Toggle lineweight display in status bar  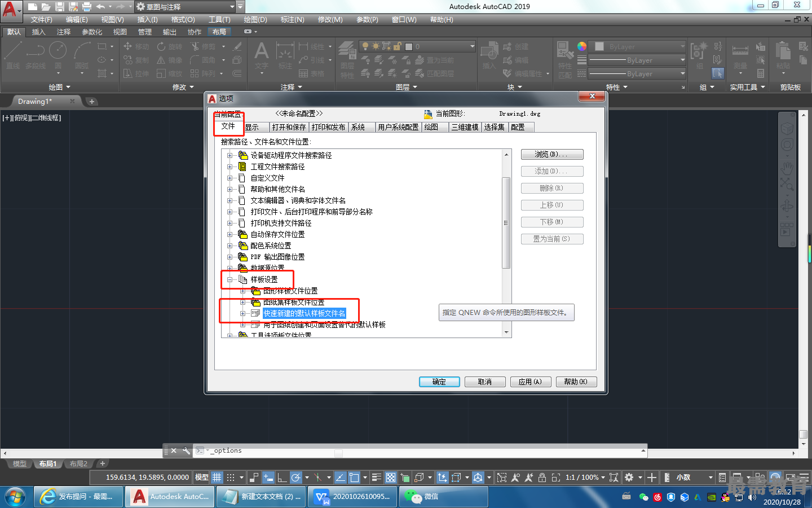pos(377,478)
